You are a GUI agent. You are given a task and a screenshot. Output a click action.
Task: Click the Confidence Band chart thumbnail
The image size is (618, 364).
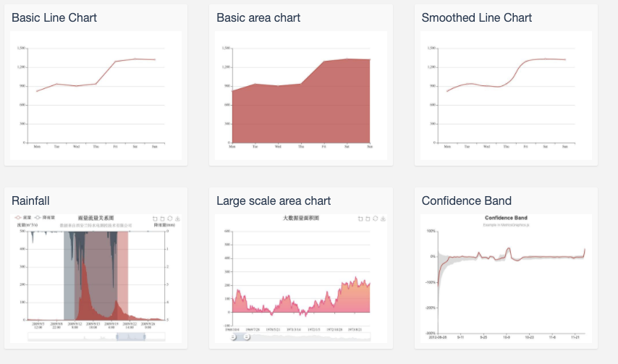(506, 279)
